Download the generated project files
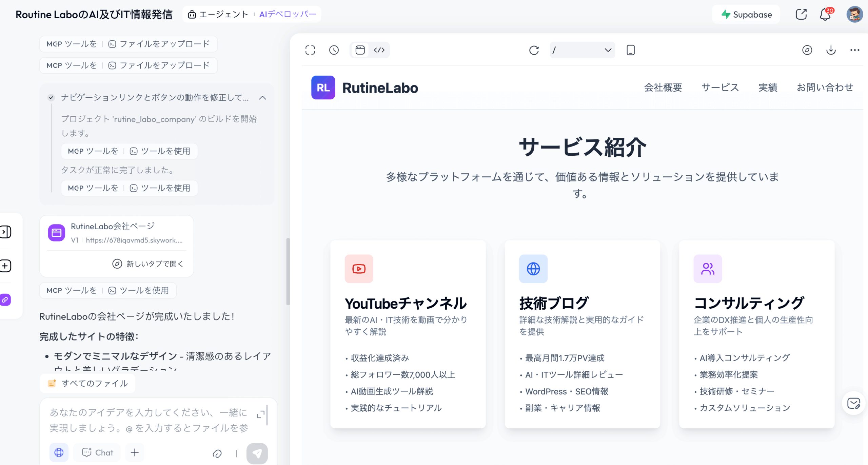The height and width of the screenshot is (465, 868). (x=831, y=50)
